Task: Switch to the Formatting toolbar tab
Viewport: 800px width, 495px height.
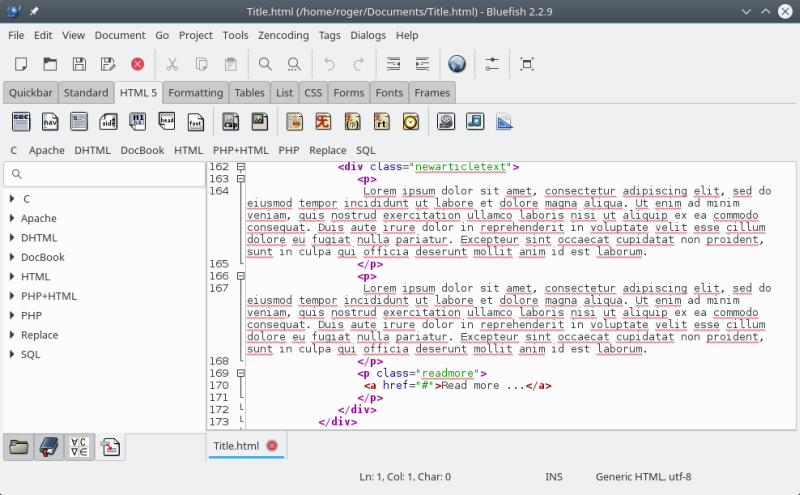Action: 195,93
